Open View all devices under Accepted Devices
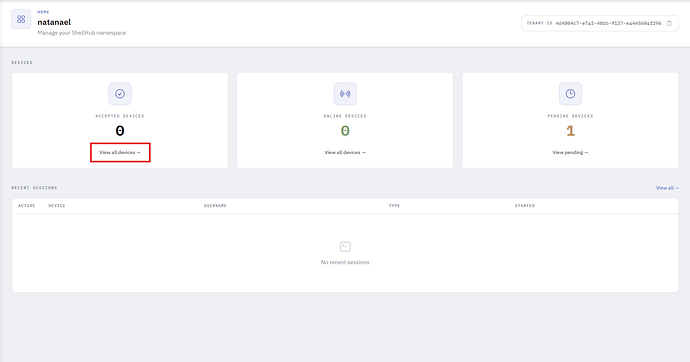The width and height of the screenshot is (690, 362). 120,153
